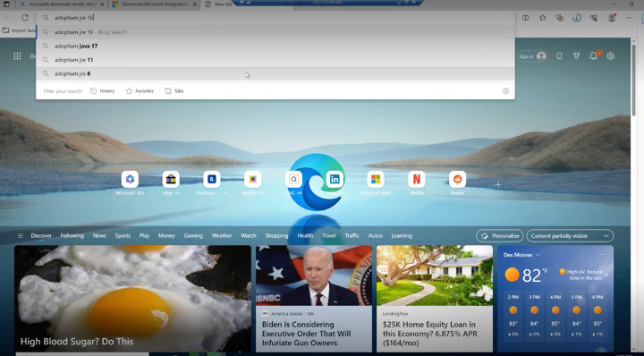This screenshot has width=644, height=356.
Task: Click the browser Refresh icon
Action: coord(25,18)
